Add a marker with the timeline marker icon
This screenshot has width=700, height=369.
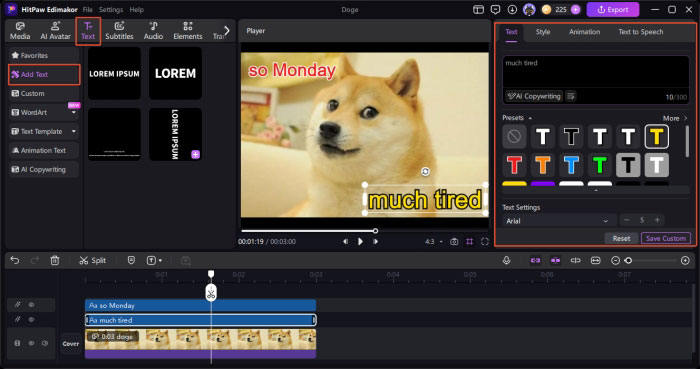coord(131,260)
